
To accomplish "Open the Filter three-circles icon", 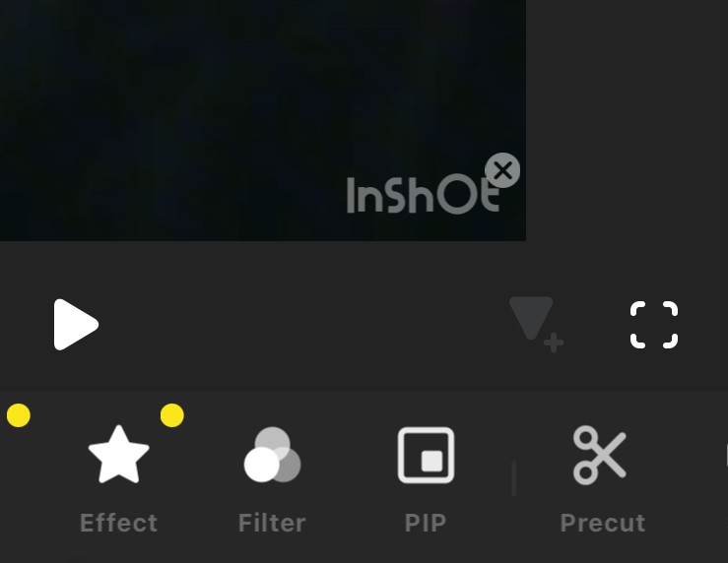I will (x=273, y=455).
